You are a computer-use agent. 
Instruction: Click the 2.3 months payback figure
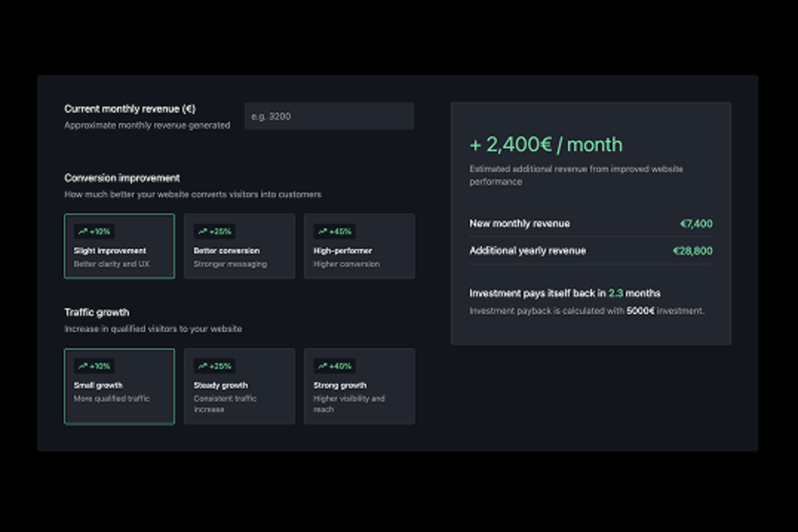(614, 293)
